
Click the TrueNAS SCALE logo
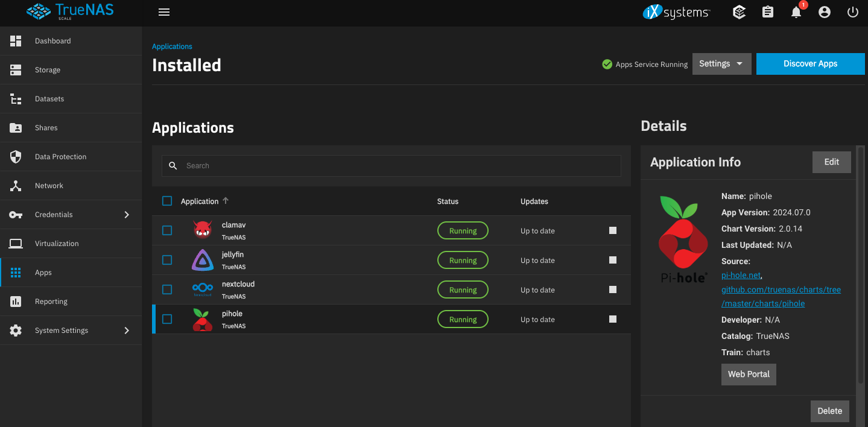[71, 12]
